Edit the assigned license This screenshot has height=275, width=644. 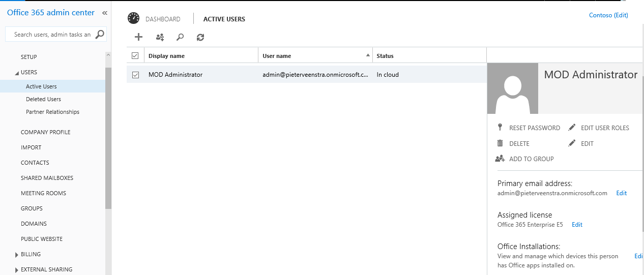tap(577, 225)
